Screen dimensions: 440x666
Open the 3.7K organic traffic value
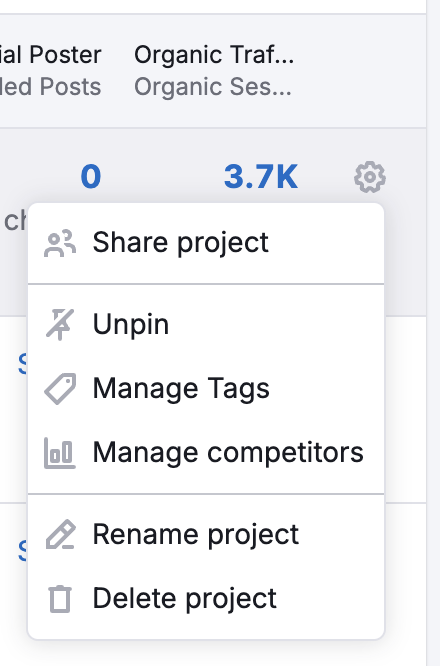261,177
